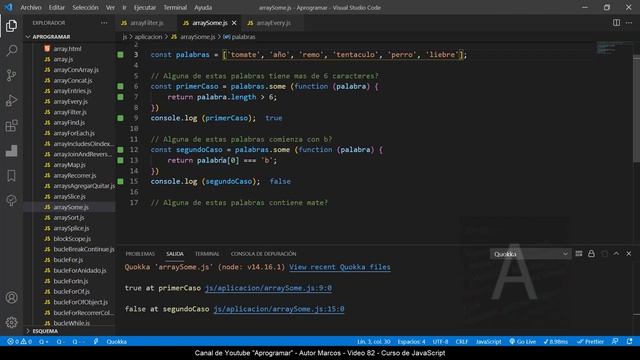This screenshot has width=640, height=360.
Task: Switch to the TERMINAL panel tab
Action: [x=207, y=254]
